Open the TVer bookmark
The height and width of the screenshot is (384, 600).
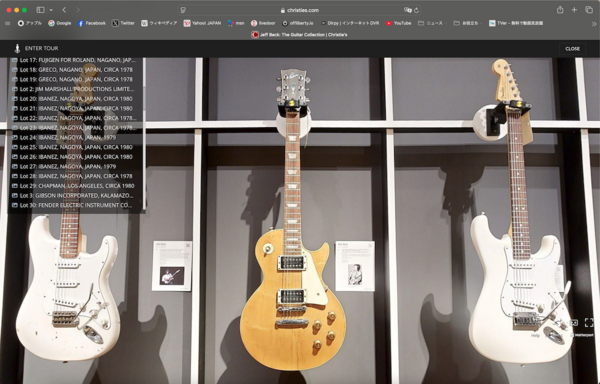pyautogui.click(x=515, y=23)
